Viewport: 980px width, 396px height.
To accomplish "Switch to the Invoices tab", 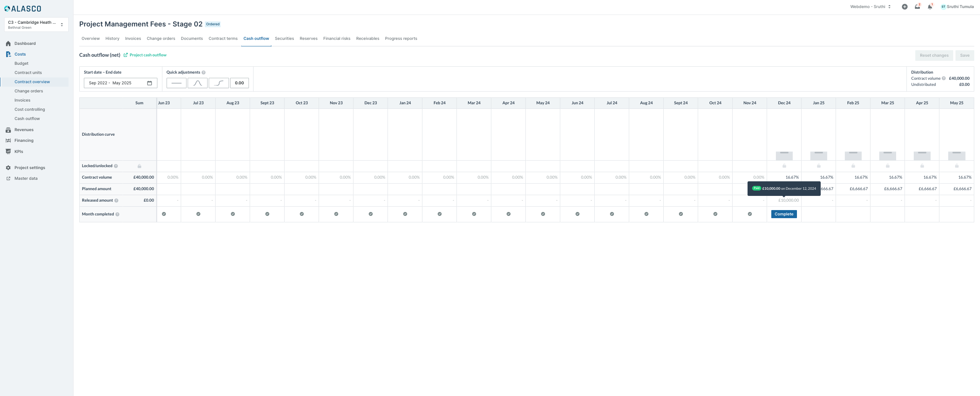I will (x=133, y=39).
